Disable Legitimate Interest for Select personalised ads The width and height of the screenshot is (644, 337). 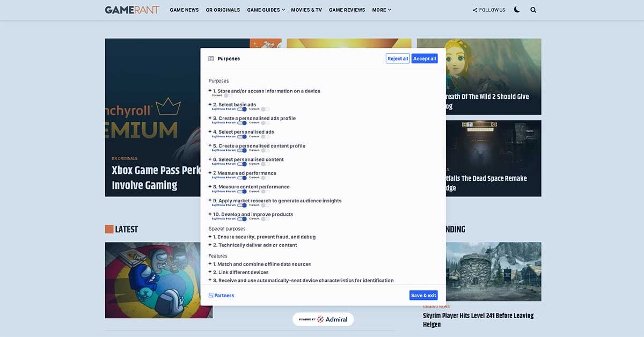tap(242, 136)
